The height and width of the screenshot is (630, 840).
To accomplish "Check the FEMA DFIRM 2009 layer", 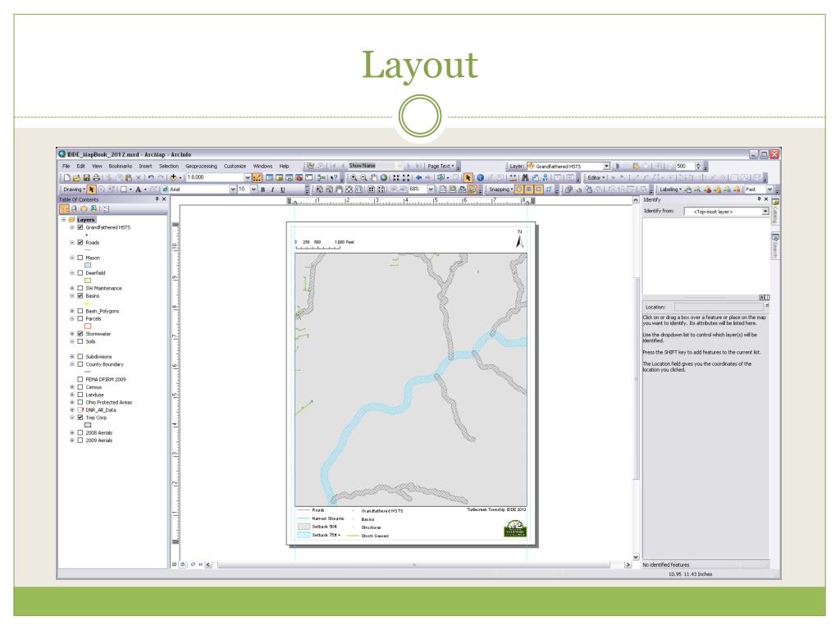I will click(80, 379).
